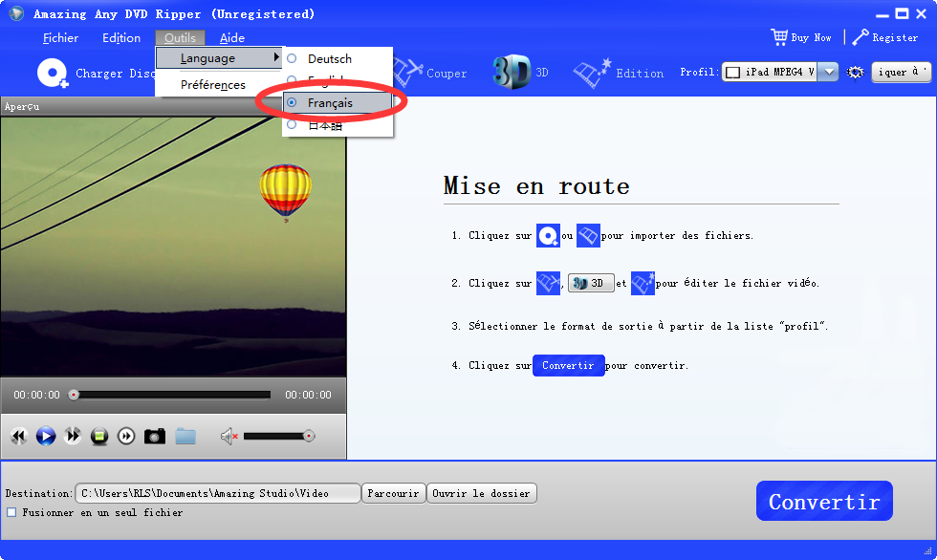Select Français language option

point(338,102)
